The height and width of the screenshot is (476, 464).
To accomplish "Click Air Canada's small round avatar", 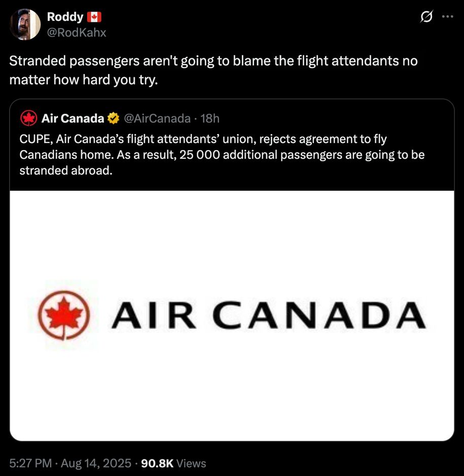I will (x=28, y=119).
